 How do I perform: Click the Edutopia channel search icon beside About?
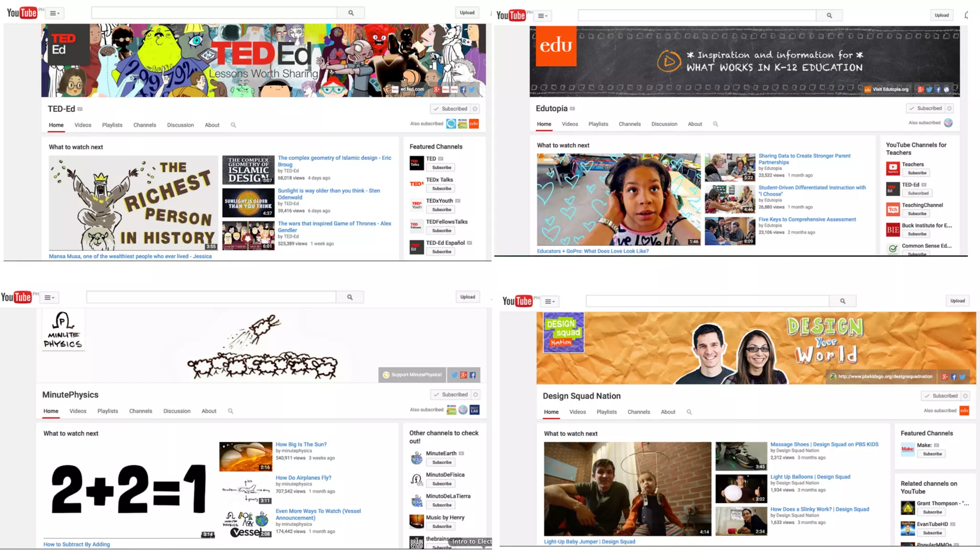(715, 124)
